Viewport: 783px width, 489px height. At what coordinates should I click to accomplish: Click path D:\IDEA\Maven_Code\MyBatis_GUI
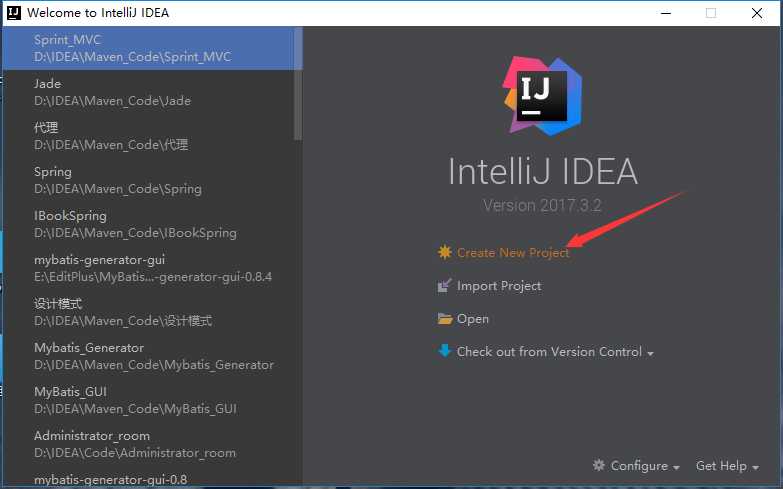135,409
